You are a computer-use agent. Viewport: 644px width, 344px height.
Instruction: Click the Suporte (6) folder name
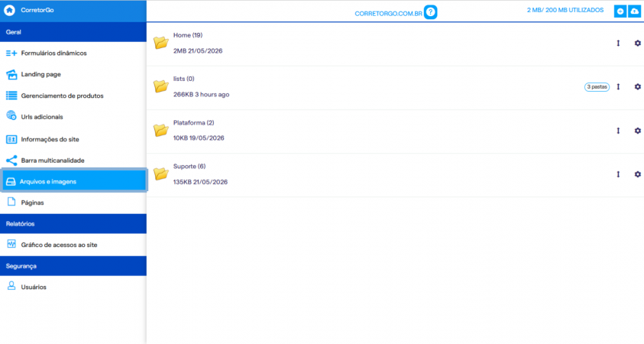pos(189,167)
